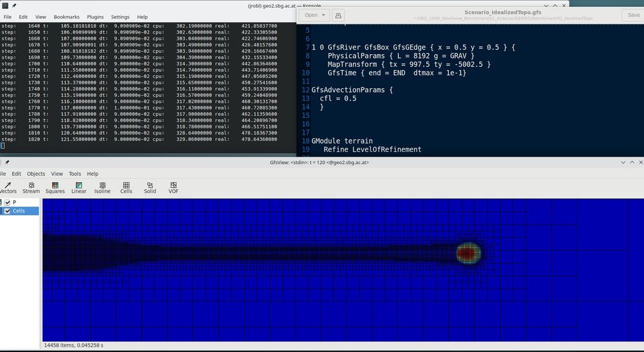644x352 pixels.
Task: Click the pin icon in Konsole title bar
Action: [x=14, y=6]
